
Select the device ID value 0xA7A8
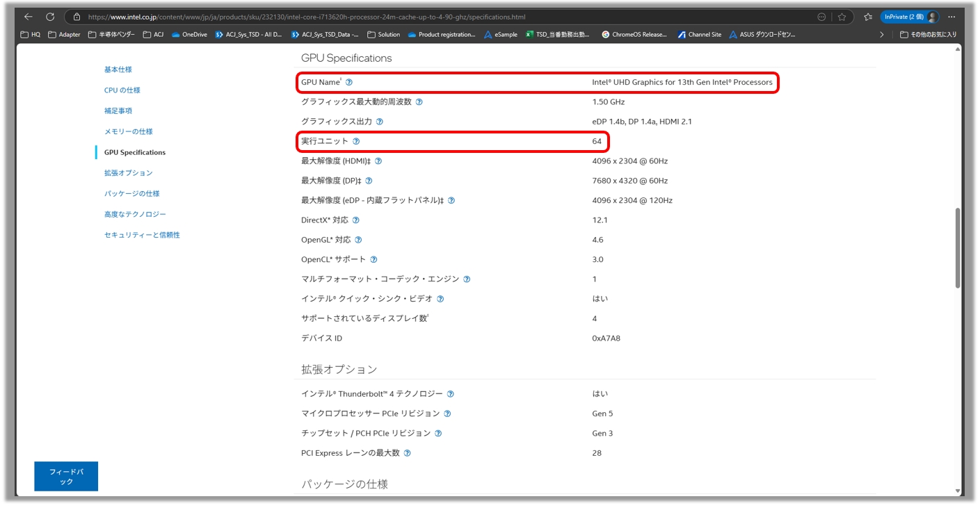click(x=607, y=338)
